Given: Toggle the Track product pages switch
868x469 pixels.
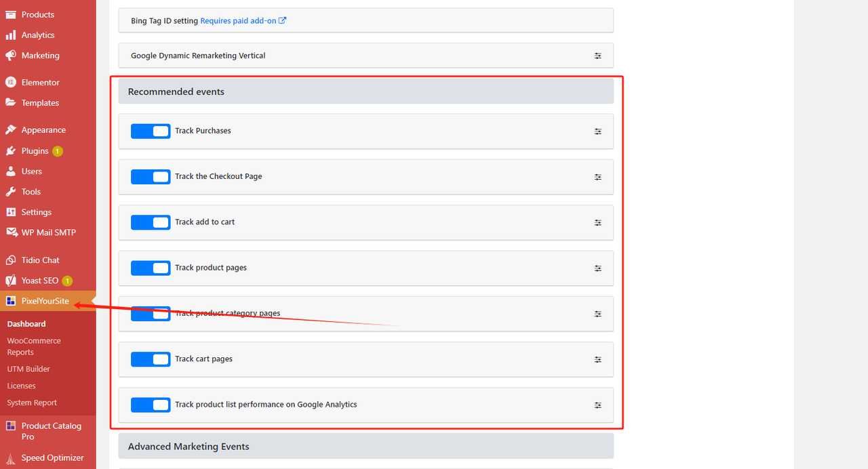Looking at the screenshot, I should (151, 268).
